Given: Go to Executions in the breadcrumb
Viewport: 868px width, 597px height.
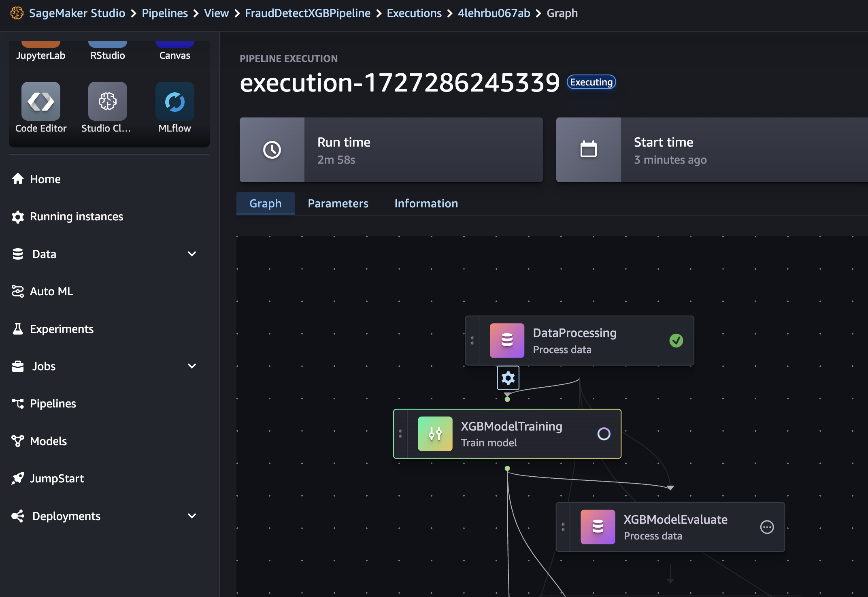Looking at the screenshot, I should pyautogui.click(x=414, y=13).
